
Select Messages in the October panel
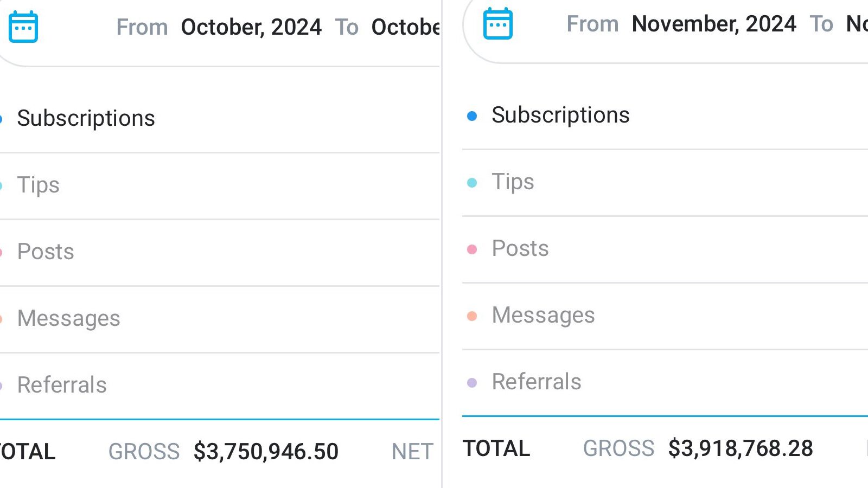[x=68, y=318]
